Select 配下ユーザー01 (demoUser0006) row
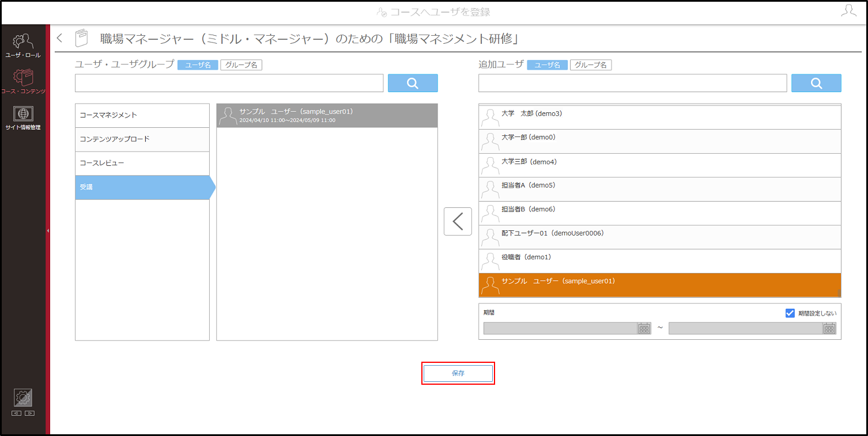The width and height of the screenshot is (868, 436). pyautogui.click(x=660, y=237)
